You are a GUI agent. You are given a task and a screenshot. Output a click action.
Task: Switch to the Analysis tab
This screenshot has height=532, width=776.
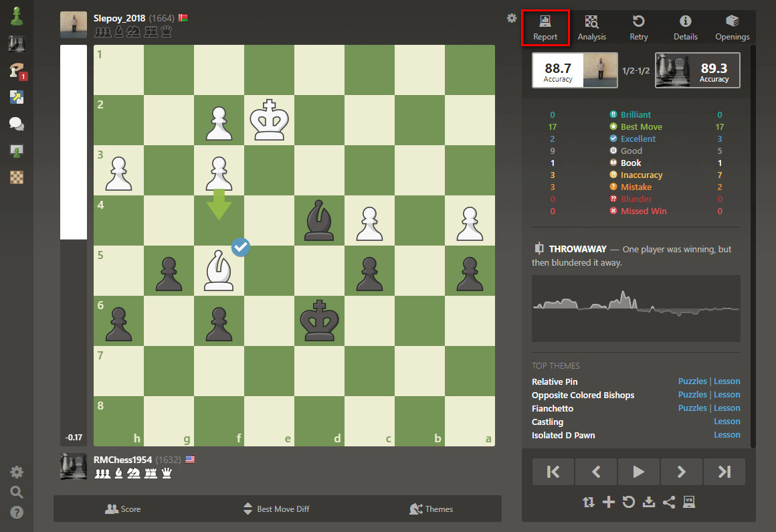pos(591,27)
